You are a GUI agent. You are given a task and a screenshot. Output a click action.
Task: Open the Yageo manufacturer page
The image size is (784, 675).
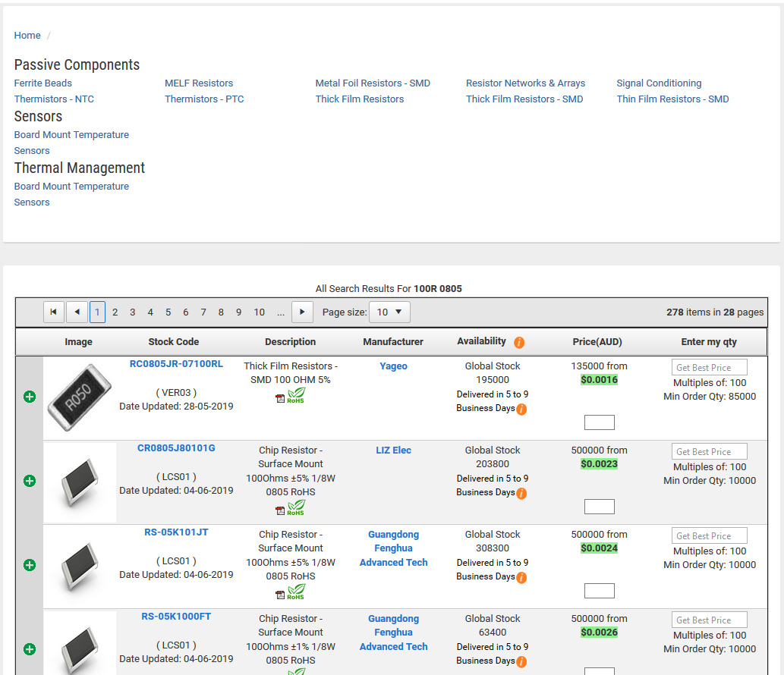coord(393,366)
